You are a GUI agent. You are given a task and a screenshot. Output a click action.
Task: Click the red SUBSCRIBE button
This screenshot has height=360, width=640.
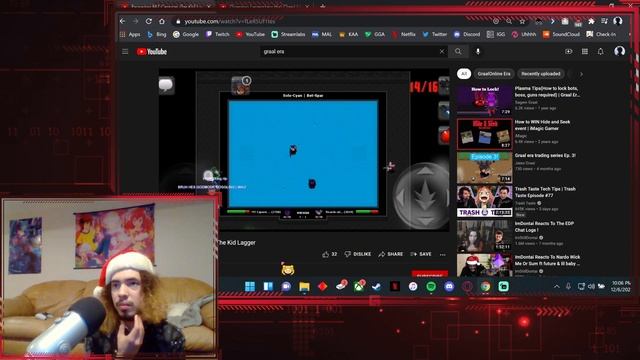(429, 274)
